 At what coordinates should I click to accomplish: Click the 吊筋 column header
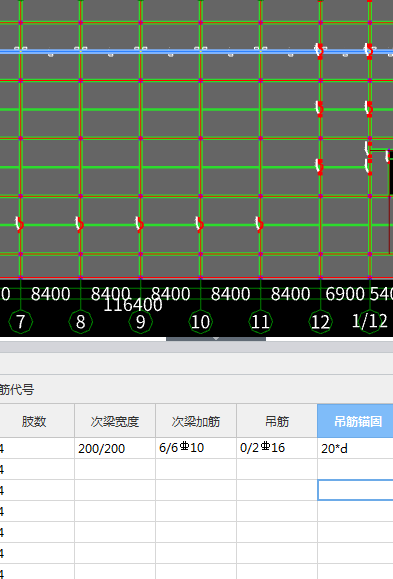[277, 421]
